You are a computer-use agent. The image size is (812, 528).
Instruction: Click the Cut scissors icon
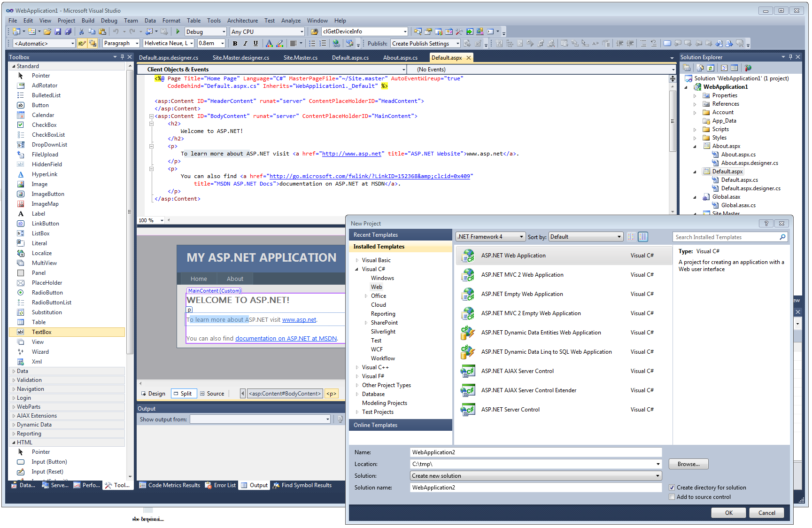point(81,31)
